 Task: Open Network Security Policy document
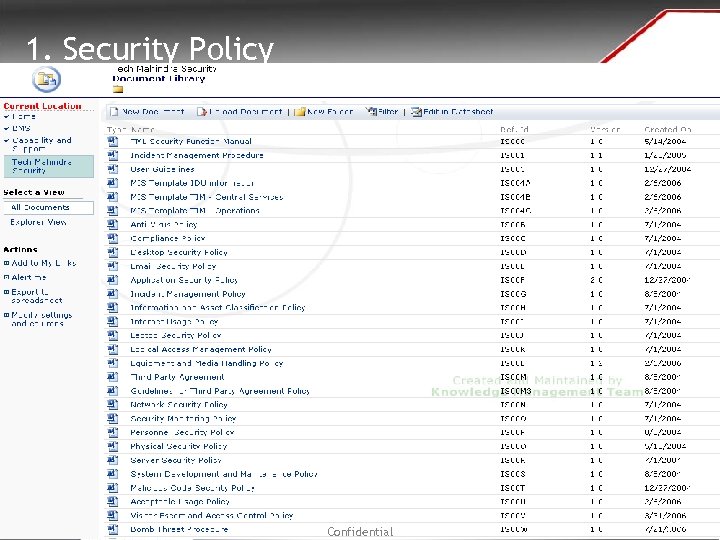click(x=179, y=405)
